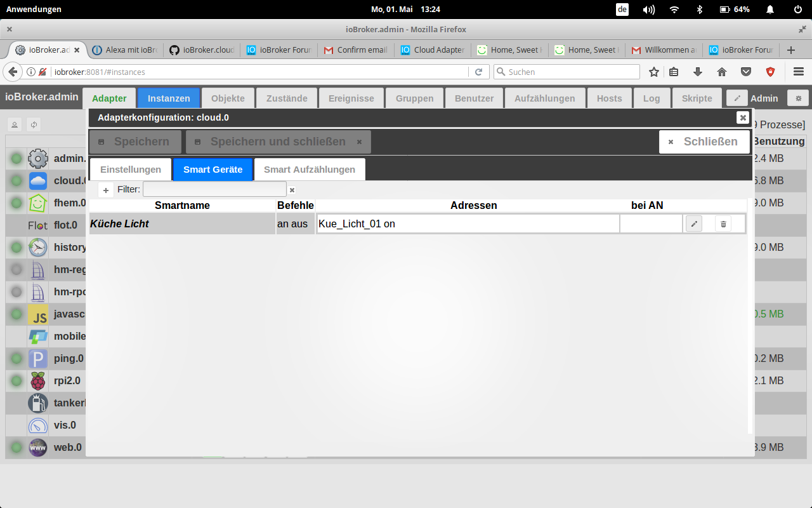Click the admin gear instance icon

click(x=38, y=159)
